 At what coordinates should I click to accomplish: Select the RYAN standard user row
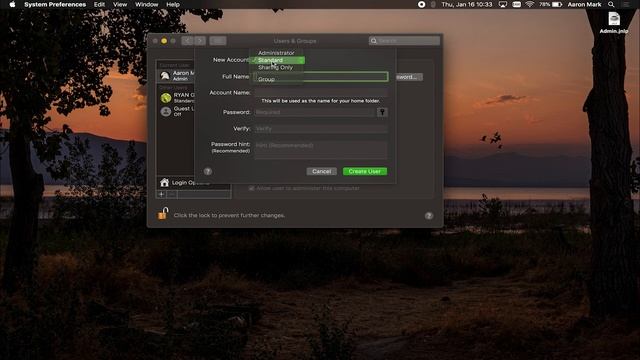click(x=177, y=98)
